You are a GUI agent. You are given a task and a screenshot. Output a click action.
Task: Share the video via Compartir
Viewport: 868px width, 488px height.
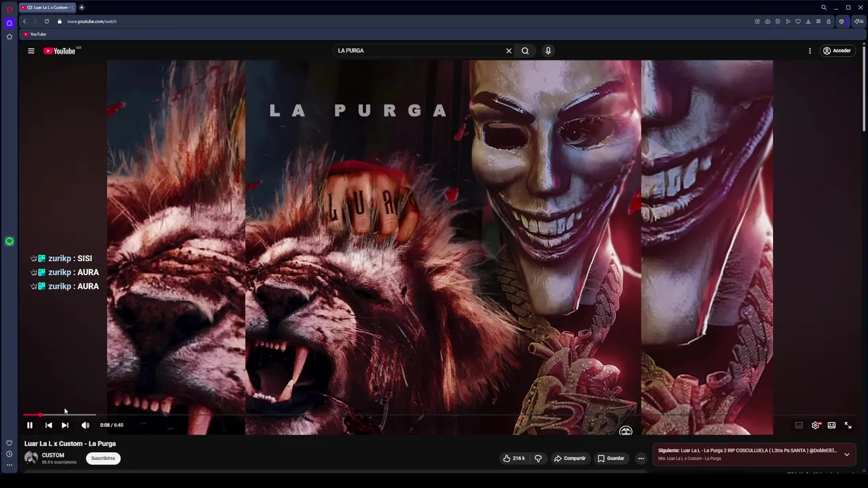click(570, 458)
